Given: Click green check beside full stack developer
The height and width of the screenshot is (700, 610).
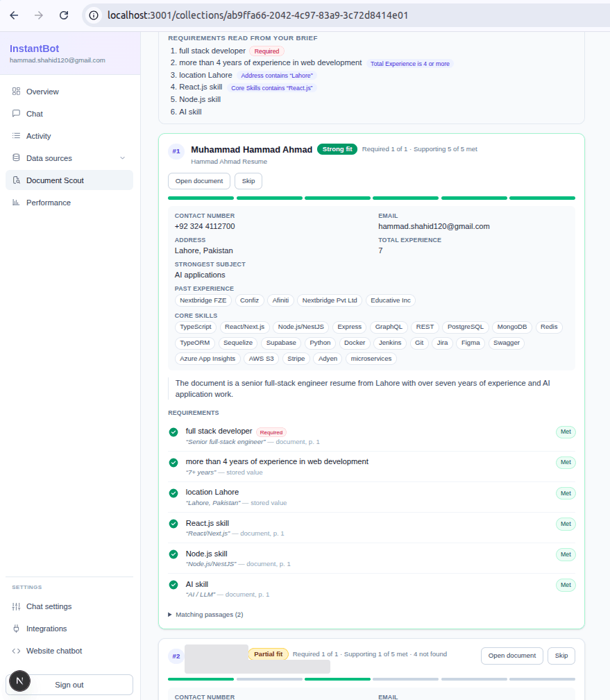Looking at the screenshot, I should [173, 432].
